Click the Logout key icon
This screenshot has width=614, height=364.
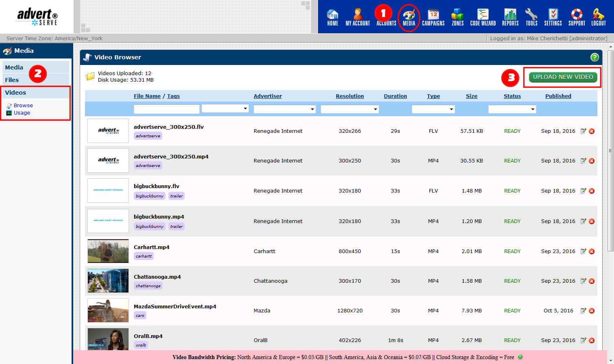pos(599,17)
